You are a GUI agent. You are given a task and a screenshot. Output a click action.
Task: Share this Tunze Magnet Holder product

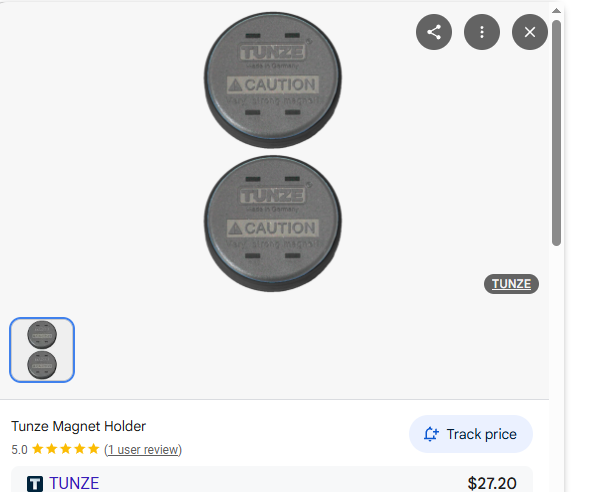tap(434, 32)
